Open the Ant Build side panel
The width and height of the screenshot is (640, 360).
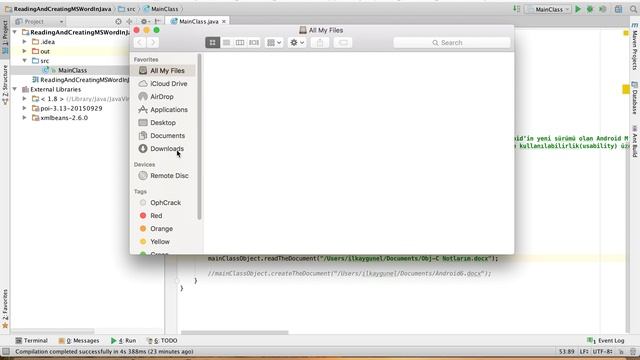click(x=634, y=141)
